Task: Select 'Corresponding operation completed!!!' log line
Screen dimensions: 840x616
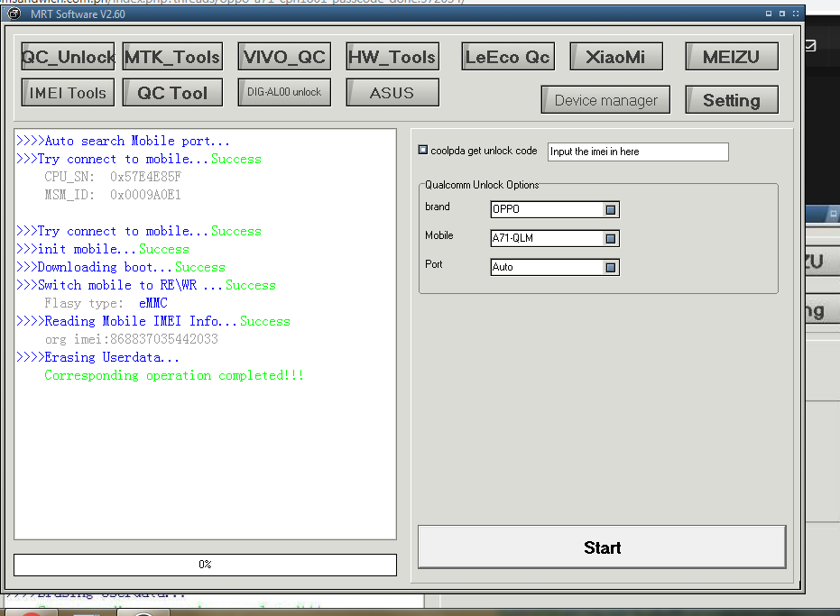Action: coord(174,375)
